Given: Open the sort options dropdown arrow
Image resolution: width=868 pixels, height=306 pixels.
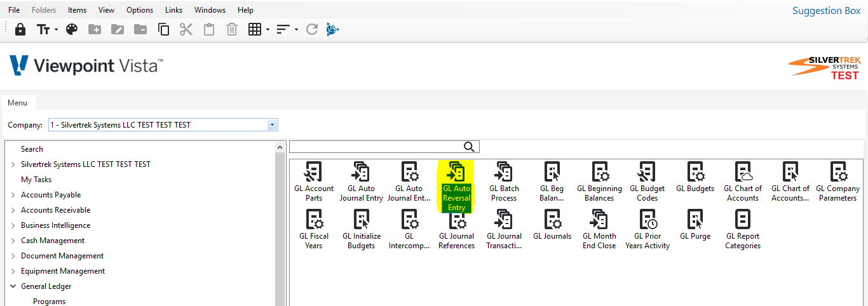Looking at the screenshot, I should tap(296, 30).
